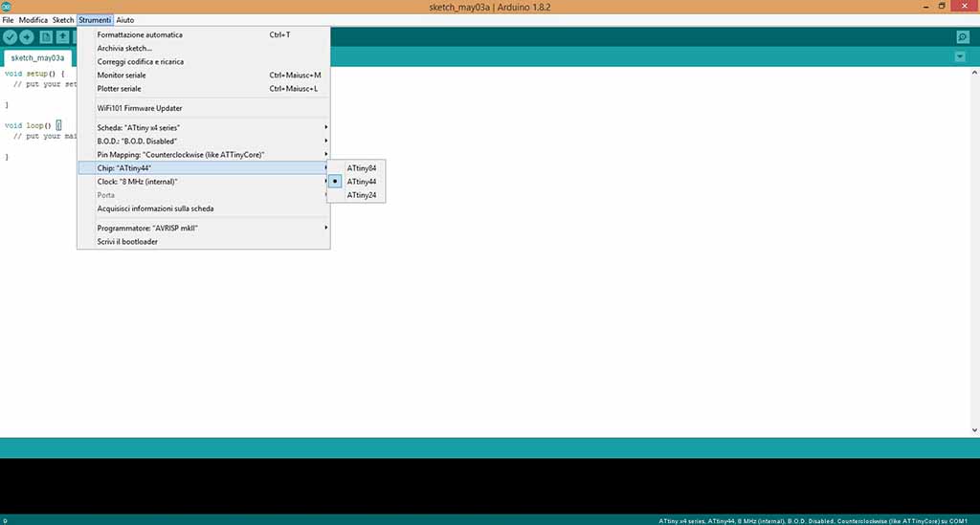The height and width of the screenshot is (525, 980).
Task: Click the Open sketch toolbar icon
Action: coord(62,37)
